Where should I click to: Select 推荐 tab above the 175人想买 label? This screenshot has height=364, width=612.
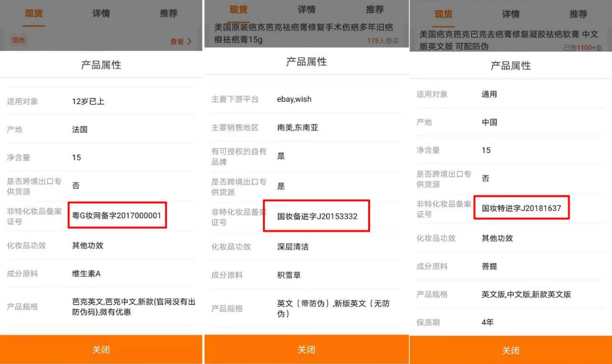[x=375, y=10]
